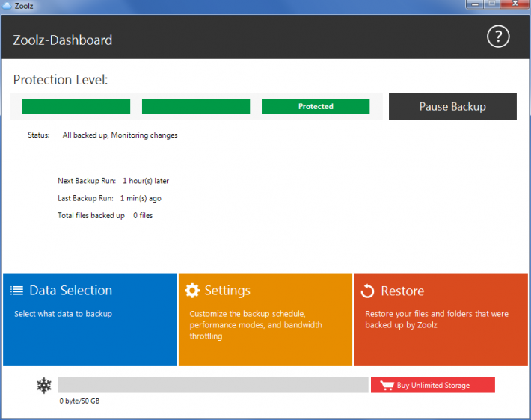Click the snowflake cold storage icon

pos(44,385)
